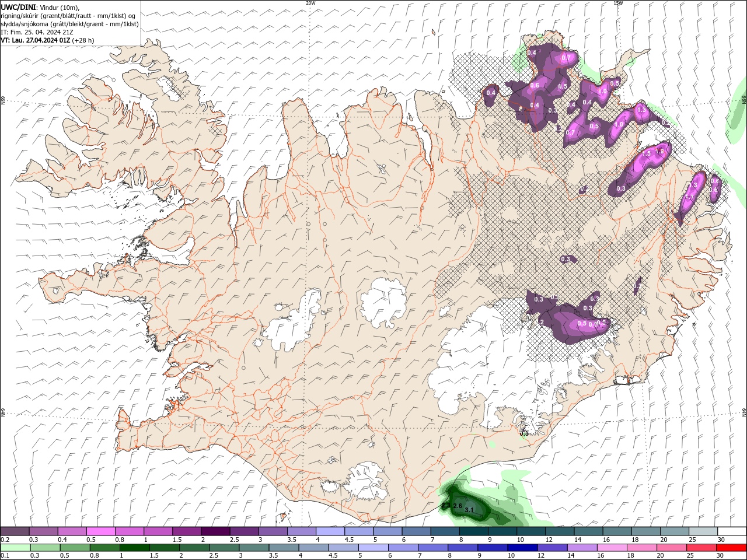Select the 9 blue rain legend swatch
Screen dimensions: 747x560
coord(491,548)
